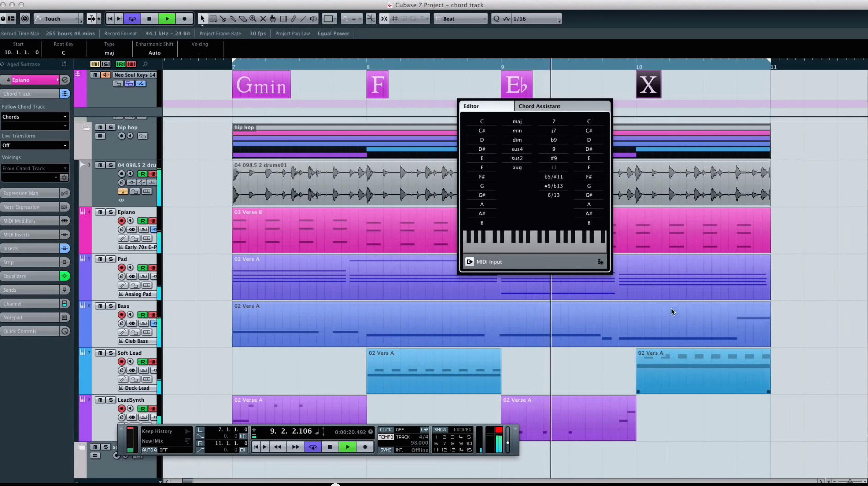
Task: Click the horizontal scrollbar thumb at the bottom
Action: (187, 481)
